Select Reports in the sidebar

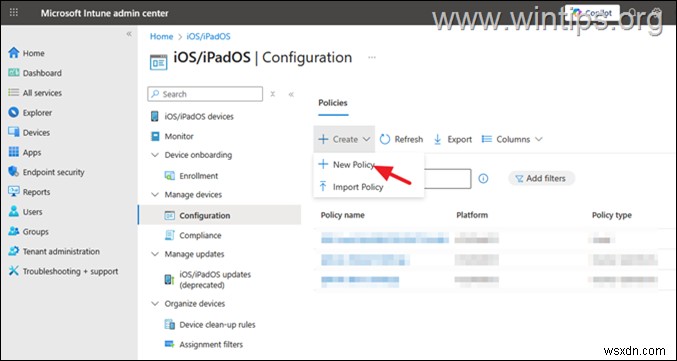(x=36, y=192)
